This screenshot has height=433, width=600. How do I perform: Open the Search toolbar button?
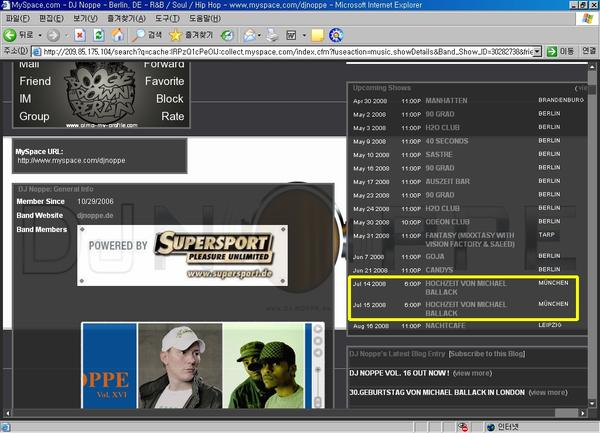point(148,34)
